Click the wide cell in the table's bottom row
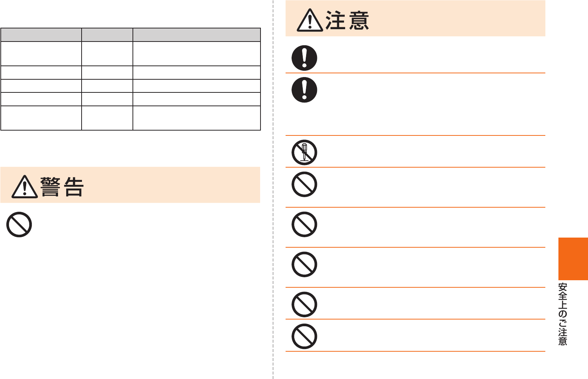This screenshot has height=379, width=588. 196,118
